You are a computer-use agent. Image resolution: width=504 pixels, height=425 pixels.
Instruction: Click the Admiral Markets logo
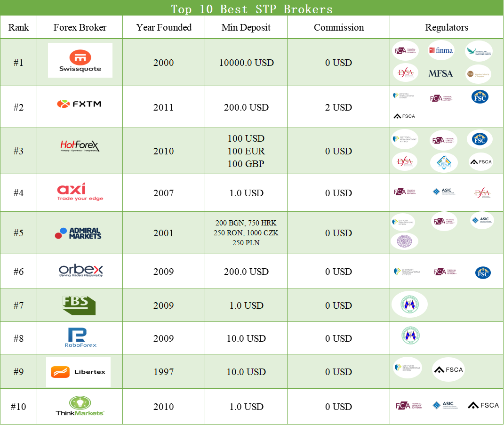coord(79,233)
